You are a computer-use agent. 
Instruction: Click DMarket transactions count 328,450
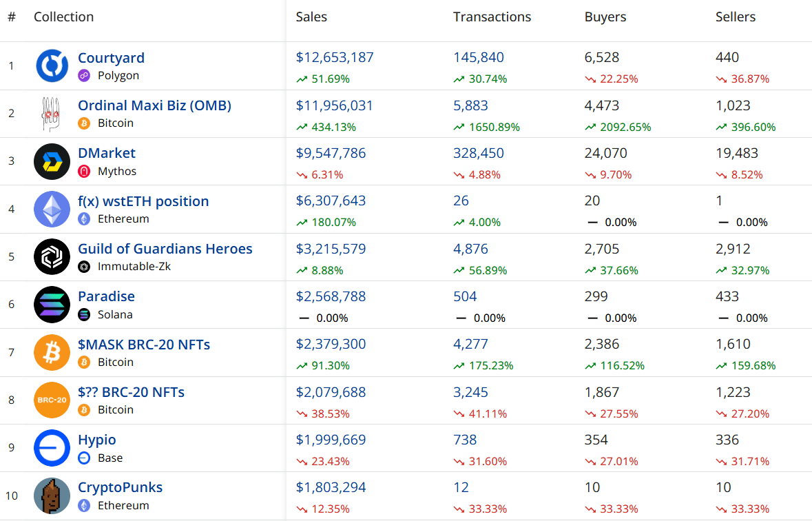479,154
